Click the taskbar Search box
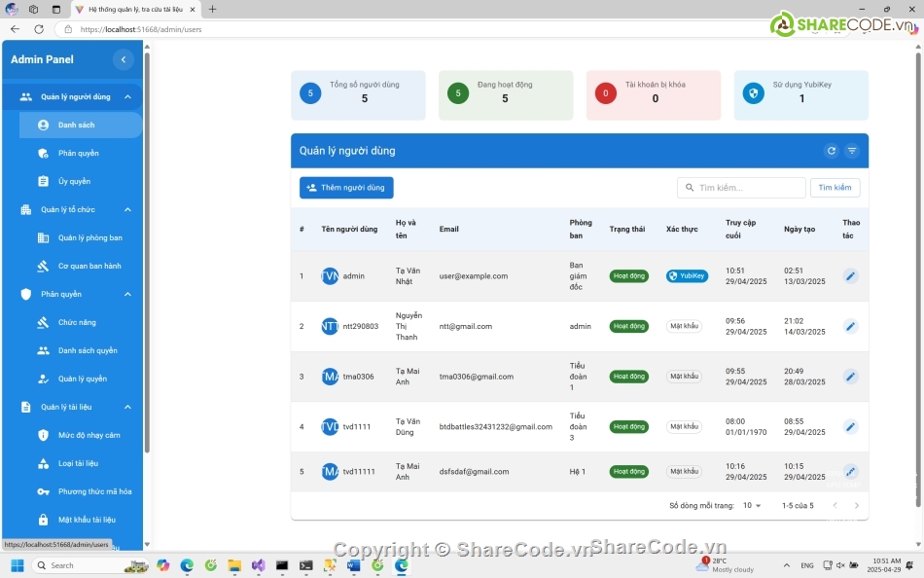Viewport: 924px width, 578px height. pyautogui.click(x=91, y=565)
